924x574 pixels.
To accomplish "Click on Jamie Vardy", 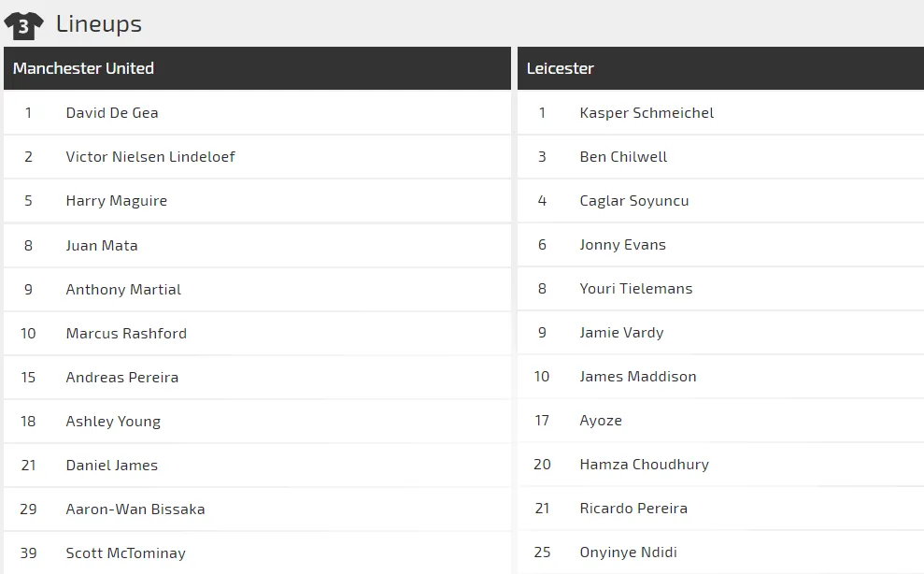I will tap(621, 333).
